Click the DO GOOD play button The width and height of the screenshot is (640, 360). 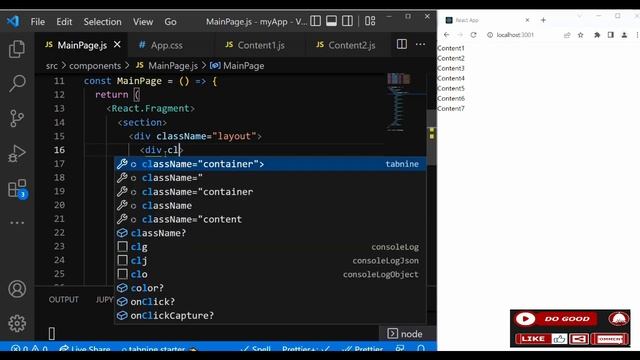pyautogui.click(x=525, y=319)
